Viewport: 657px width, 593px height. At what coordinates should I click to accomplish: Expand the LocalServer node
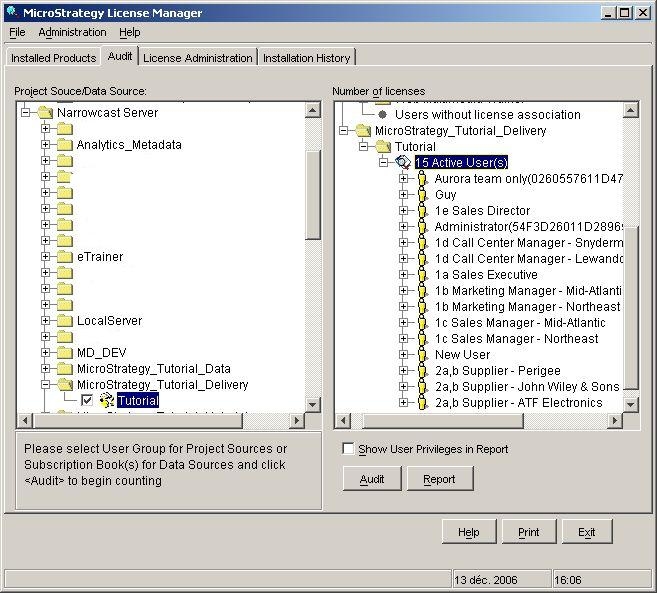[x=46, y=321]
